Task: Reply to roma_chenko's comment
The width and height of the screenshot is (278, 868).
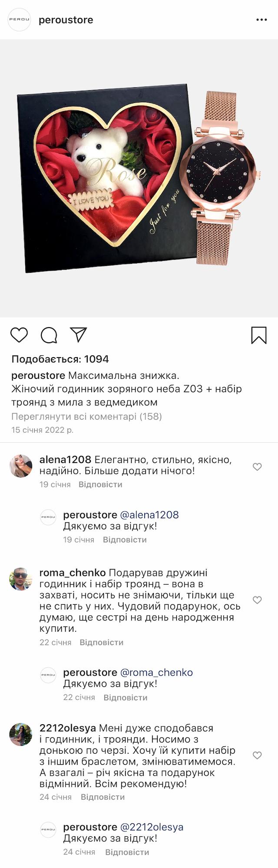Action: point(101,642)
